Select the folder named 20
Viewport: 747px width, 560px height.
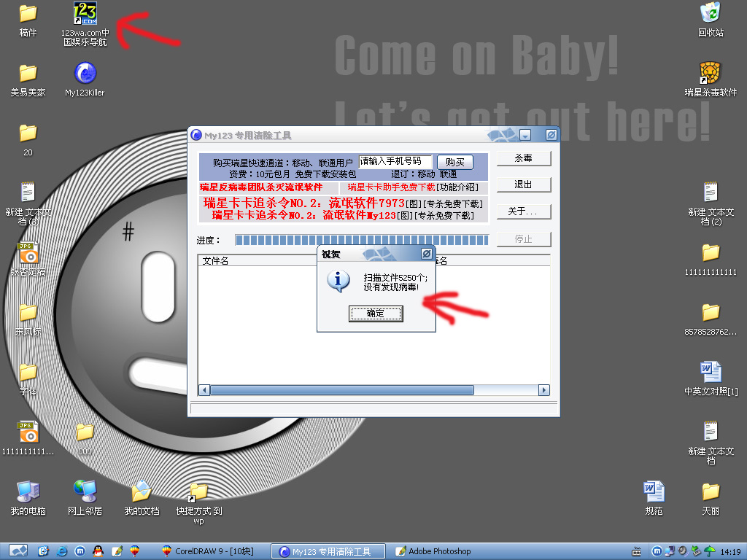coord(28,140)
